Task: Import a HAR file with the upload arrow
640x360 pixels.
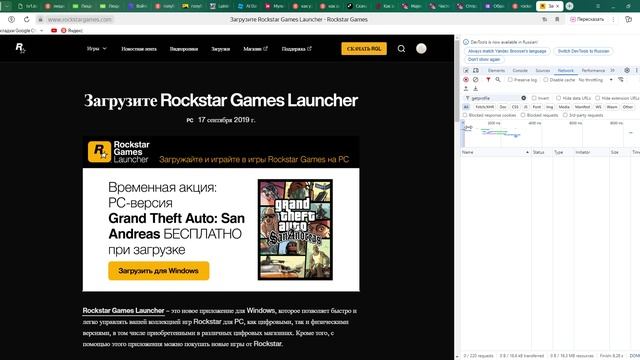Action: pyautogui.click(x=466, y=89)
